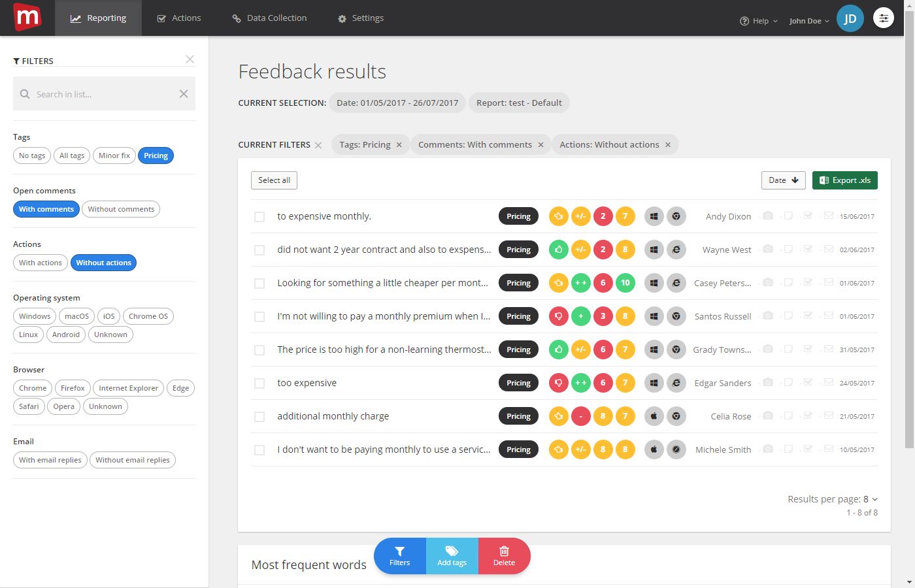Check the checkbox next to 'too expensive'

pos(259,383)
